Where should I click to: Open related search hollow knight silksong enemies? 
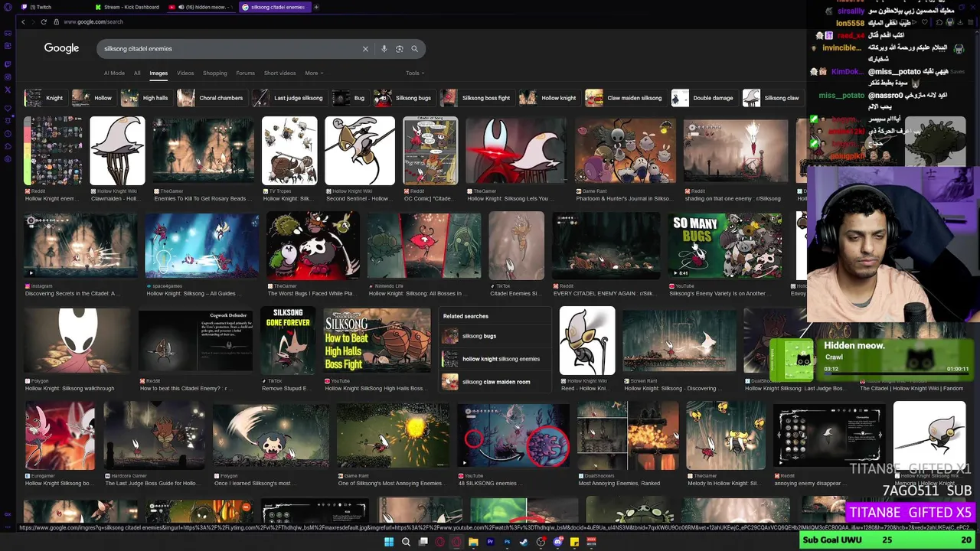coord(495,359)
